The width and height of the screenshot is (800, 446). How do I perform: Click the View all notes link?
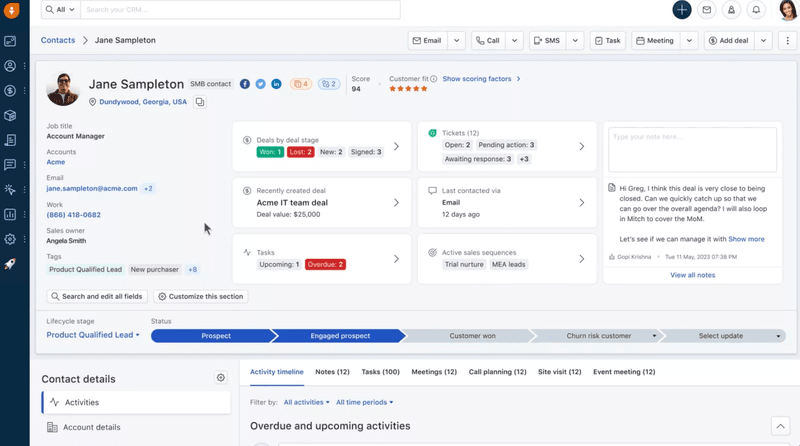pyautogui.click(x=692, y=275)
